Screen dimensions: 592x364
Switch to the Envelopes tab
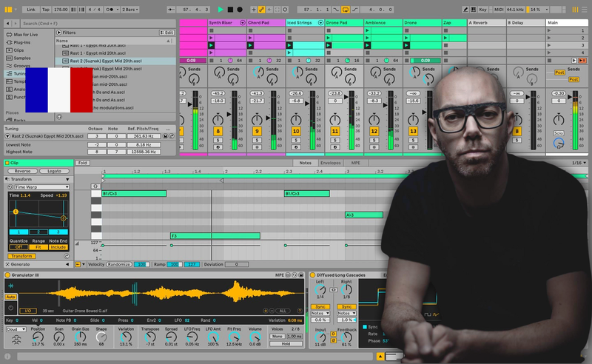[330, 163]
